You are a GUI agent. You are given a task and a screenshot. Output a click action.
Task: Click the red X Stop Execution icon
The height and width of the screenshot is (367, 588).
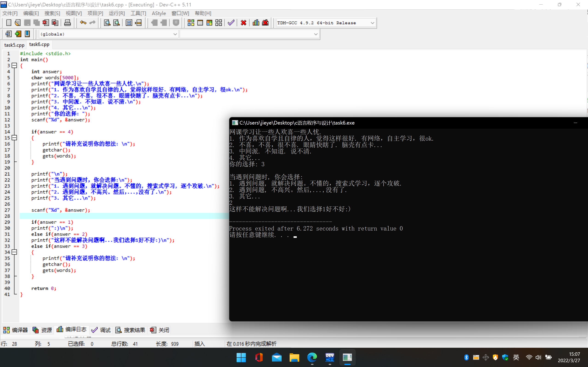point(243,23)
